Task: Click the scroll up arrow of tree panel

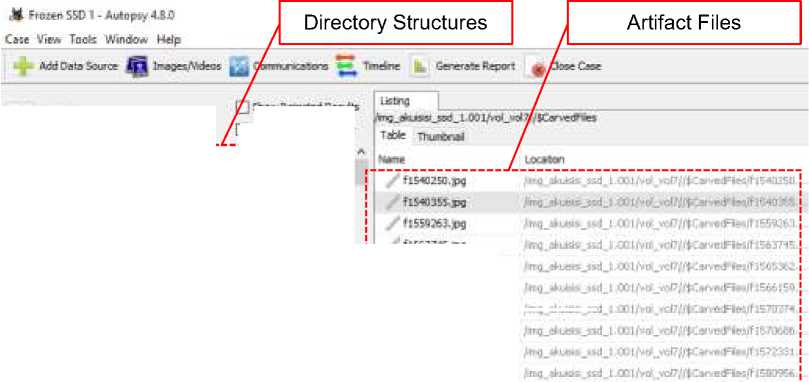Action: point(361,151)
